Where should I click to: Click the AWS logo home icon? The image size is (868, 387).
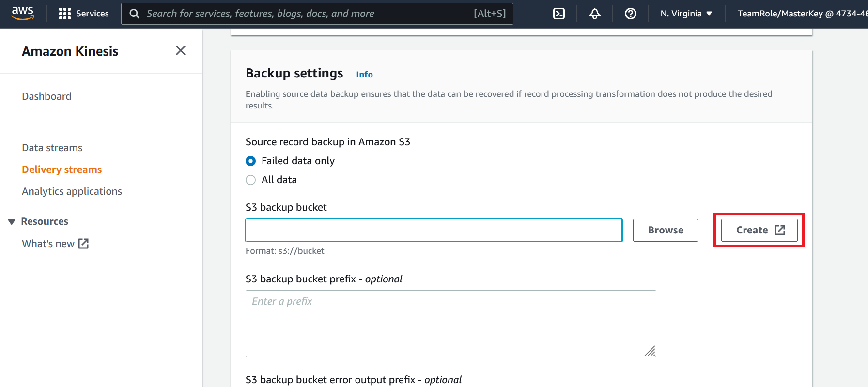point(23,13)
